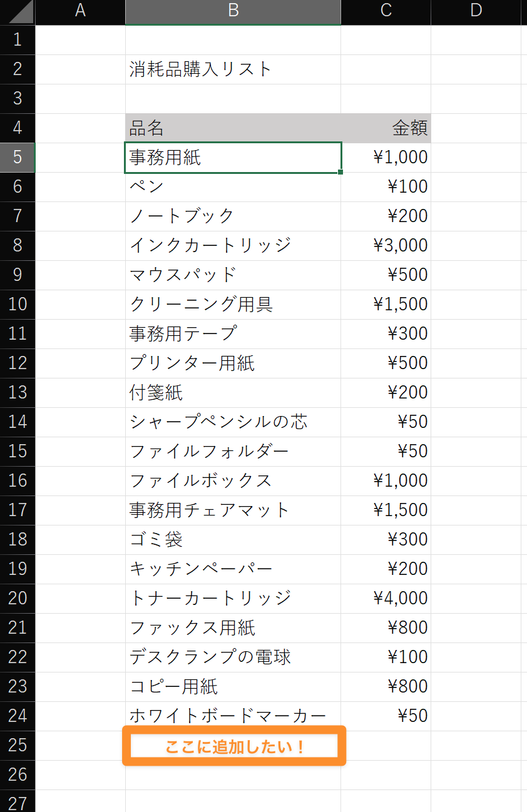Select the 付箋紙 cell
527x812 pixels.
tap(233, 392)
